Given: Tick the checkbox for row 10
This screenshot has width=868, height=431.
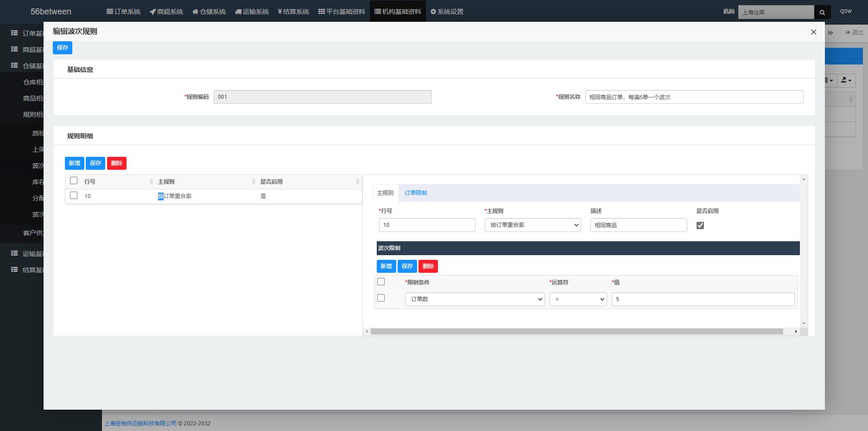Looking at the screenshot, I should point(74,195).
